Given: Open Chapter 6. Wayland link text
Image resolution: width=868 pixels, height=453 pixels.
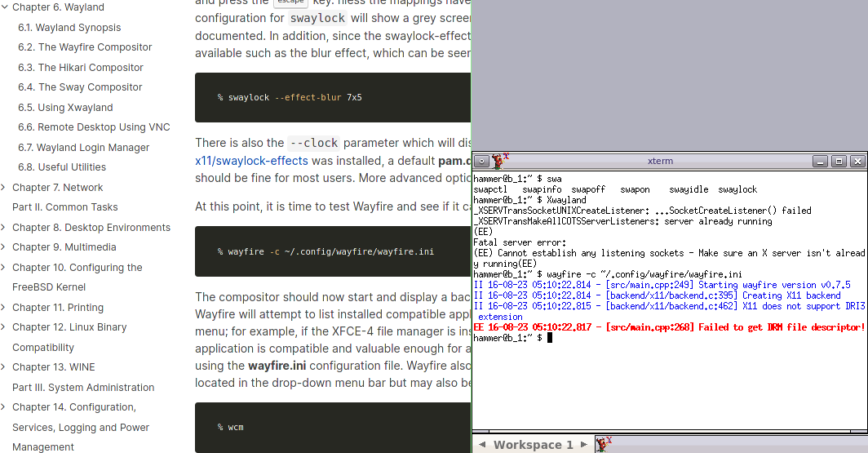Looking at the screenshot, I should tap(58, 7).
